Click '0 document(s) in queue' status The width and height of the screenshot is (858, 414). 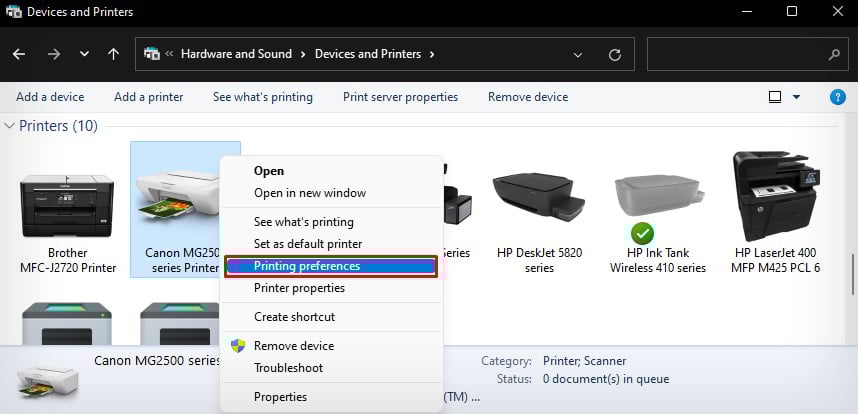point(606,379)
